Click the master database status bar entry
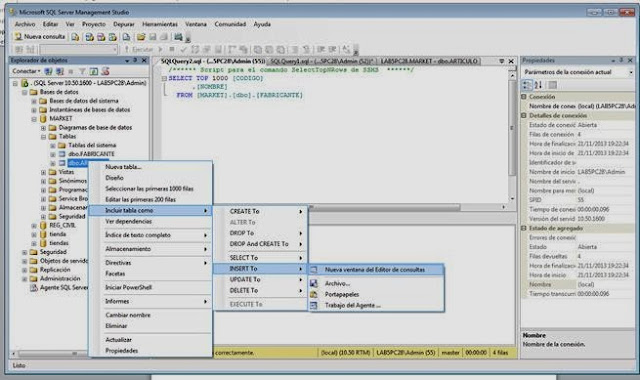This screenshot has width=640, height=380. pos(450,353)
